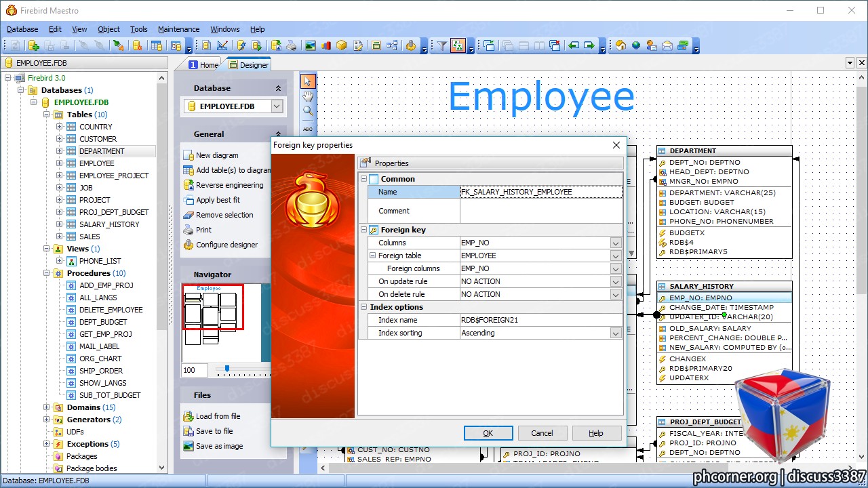Collapse the Procedures node in the tree
868x488 pixels.
click(x=47, y=273)
